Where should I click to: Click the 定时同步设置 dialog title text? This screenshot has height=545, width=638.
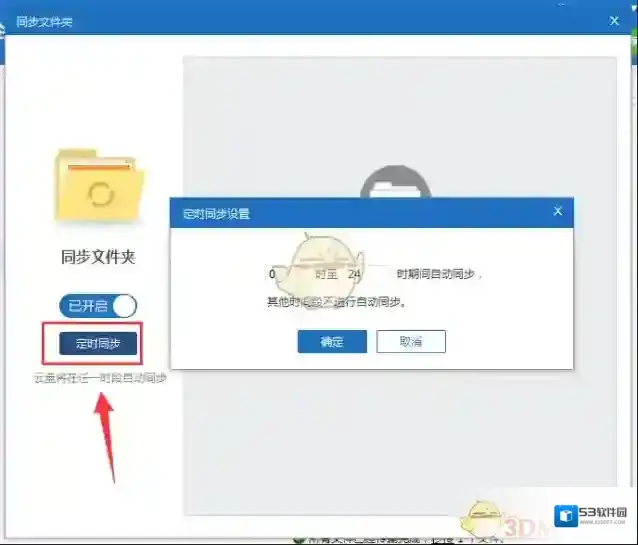point(216,213)
